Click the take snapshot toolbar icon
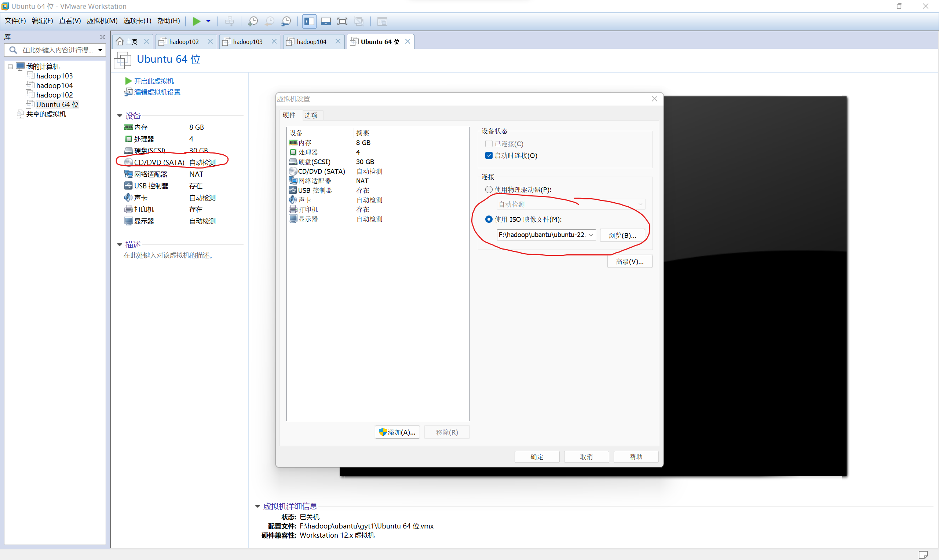This screenshot has height=560, width=939. 253,21
